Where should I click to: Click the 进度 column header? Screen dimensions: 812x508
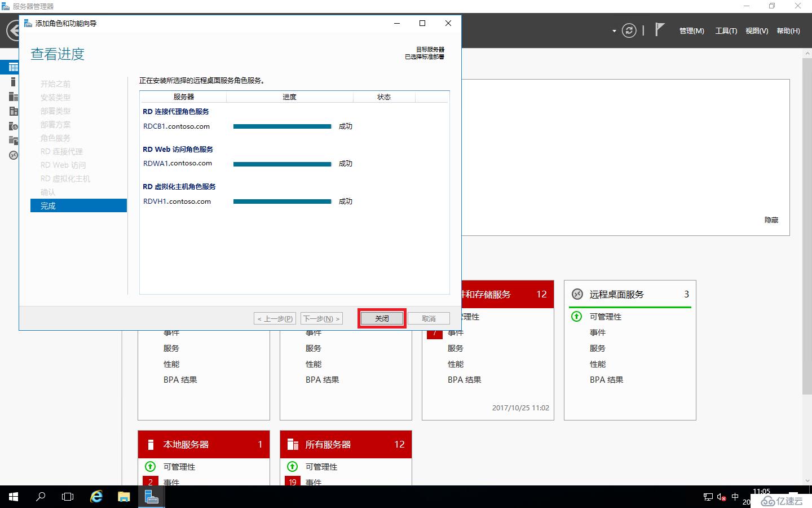click(289, 97)
